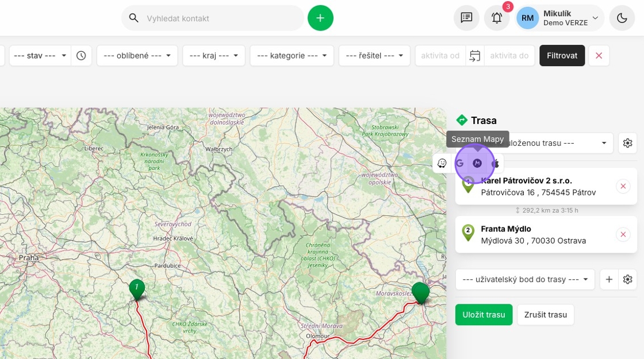Remove Karel Pátrovičov 2 s.r.o. from route
Image resolution: width=644 pixels, height=359 pixels.
pos(623,186)
